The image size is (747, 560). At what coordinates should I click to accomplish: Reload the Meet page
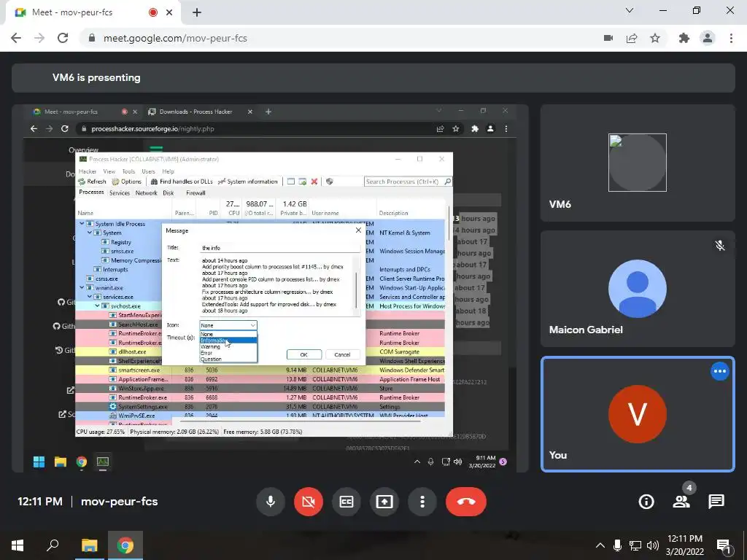63,38
